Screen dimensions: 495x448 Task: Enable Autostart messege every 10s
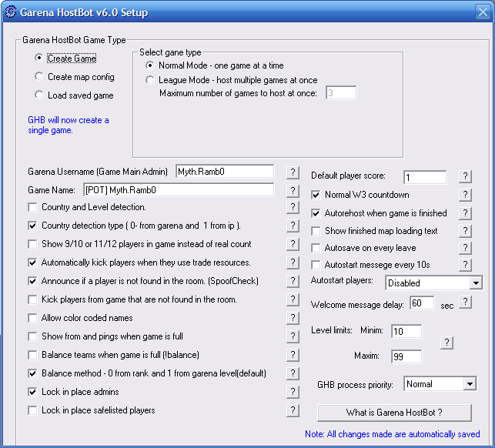coord(316,265)
